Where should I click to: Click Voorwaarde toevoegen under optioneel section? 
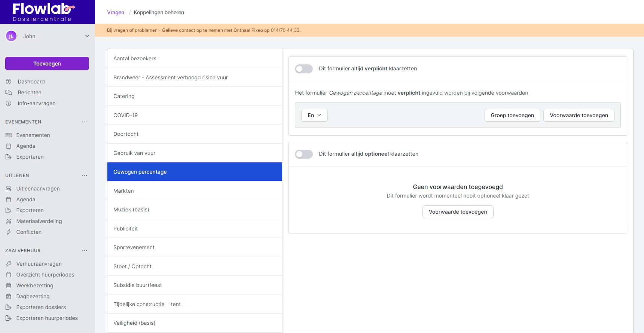tap(458, 212)
